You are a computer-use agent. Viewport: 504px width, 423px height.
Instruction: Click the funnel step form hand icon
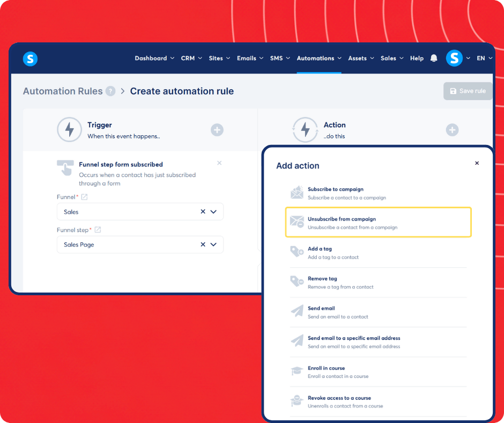point(65,167)
